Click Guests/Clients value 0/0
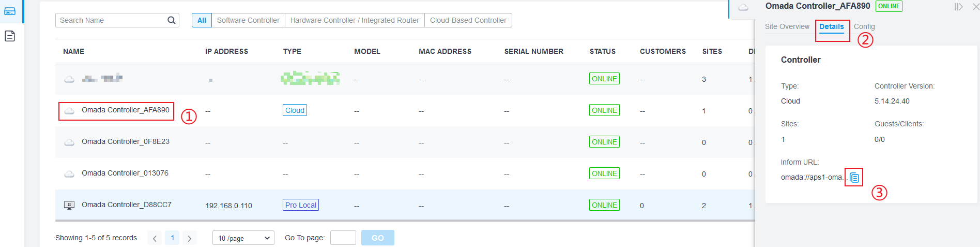Viewport: 980px width, 247px height. [x=880, y=139]
